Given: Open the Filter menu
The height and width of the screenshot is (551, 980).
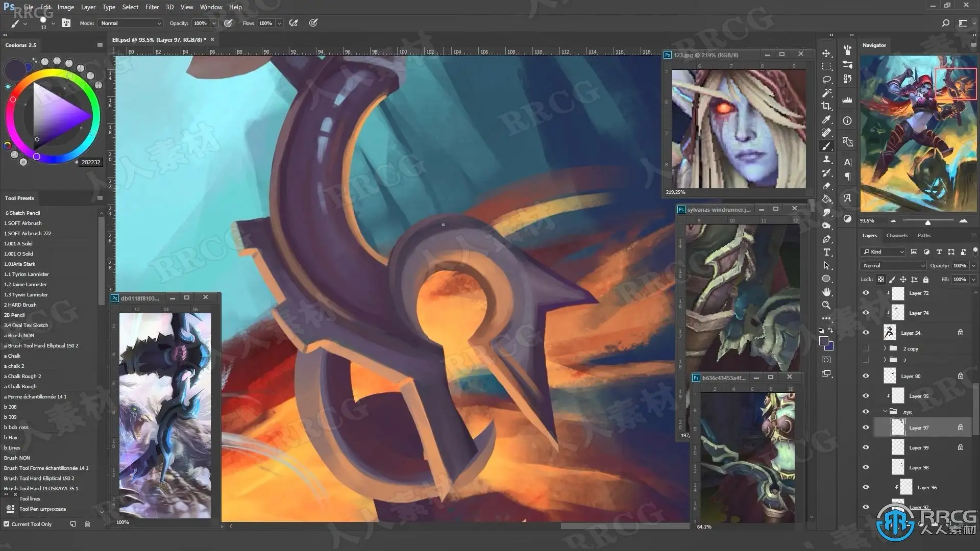Looking at the screenshot, I should tap(152, 7).
